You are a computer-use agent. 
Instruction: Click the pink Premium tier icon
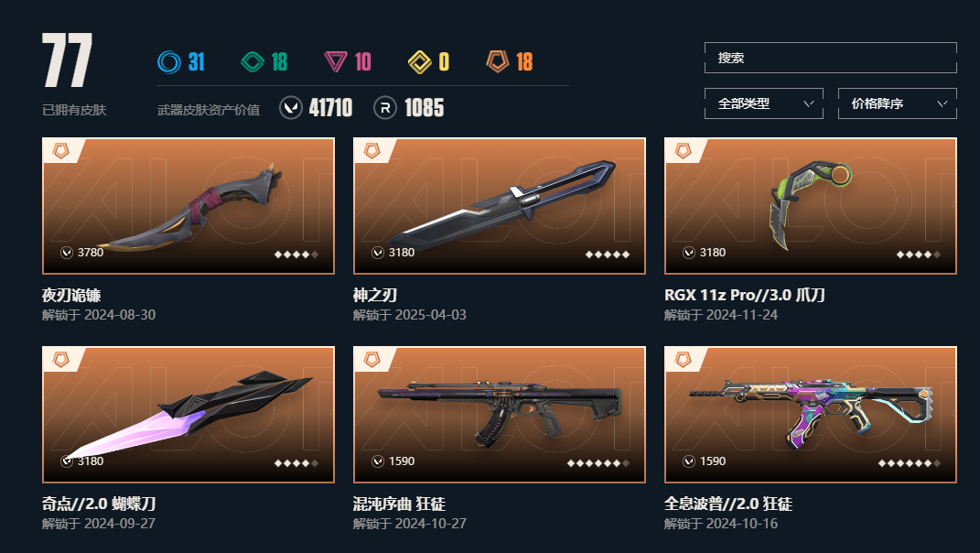(x=336, y=62)
